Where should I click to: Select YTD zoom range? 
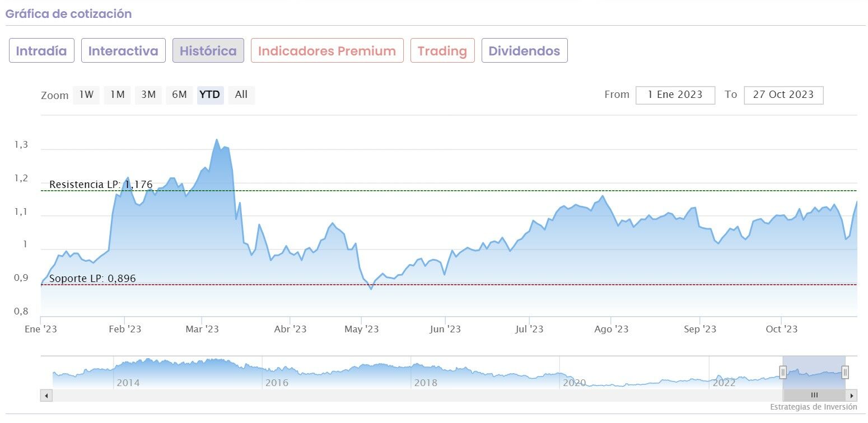pyautogui.click(x=210, y=95)
